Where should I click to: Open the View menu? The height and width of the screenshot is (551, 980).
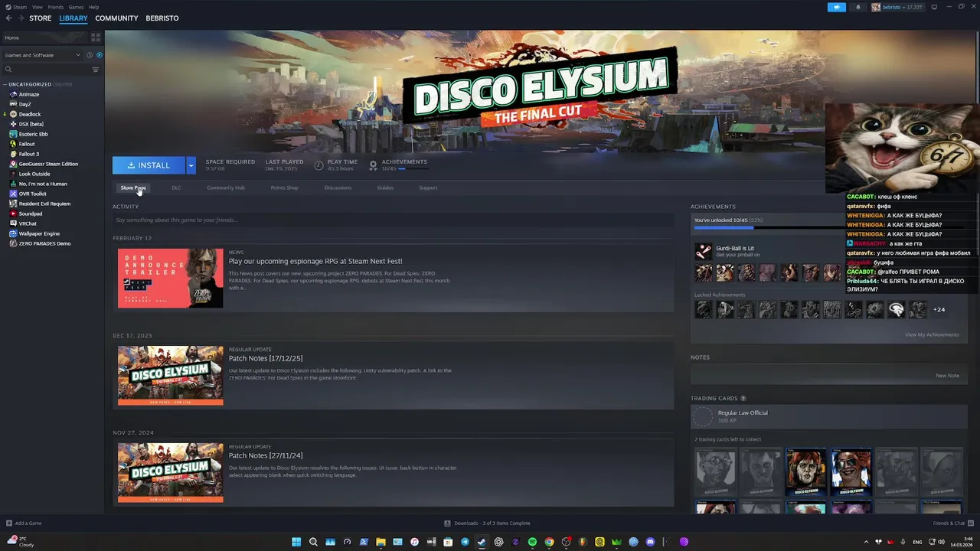[37, 7]
